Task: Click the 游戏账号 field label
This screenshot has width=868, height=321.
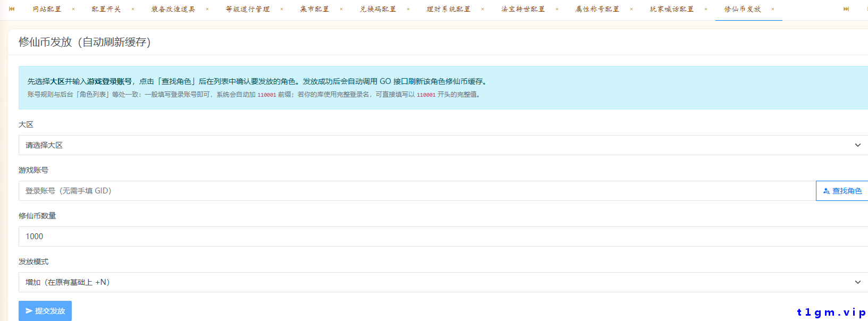Action: 33,170
